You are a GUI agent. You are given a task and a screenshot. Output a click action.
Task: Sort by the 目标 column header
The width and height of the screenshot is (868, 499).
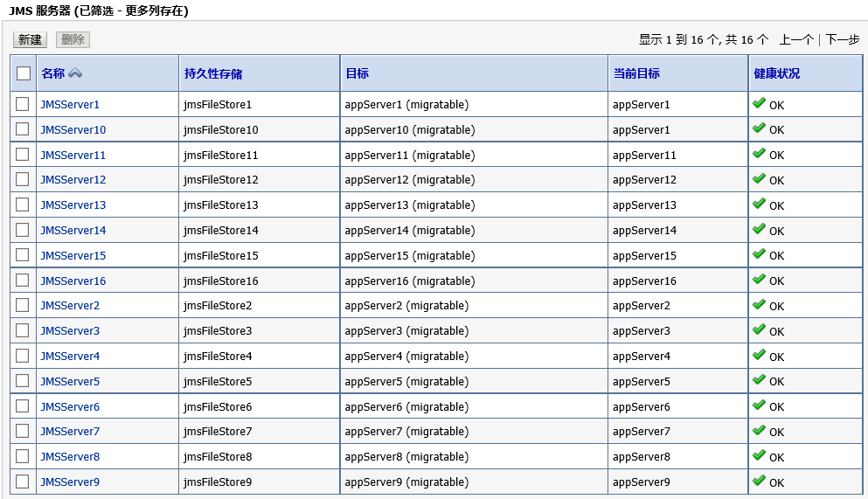point(357,73)
